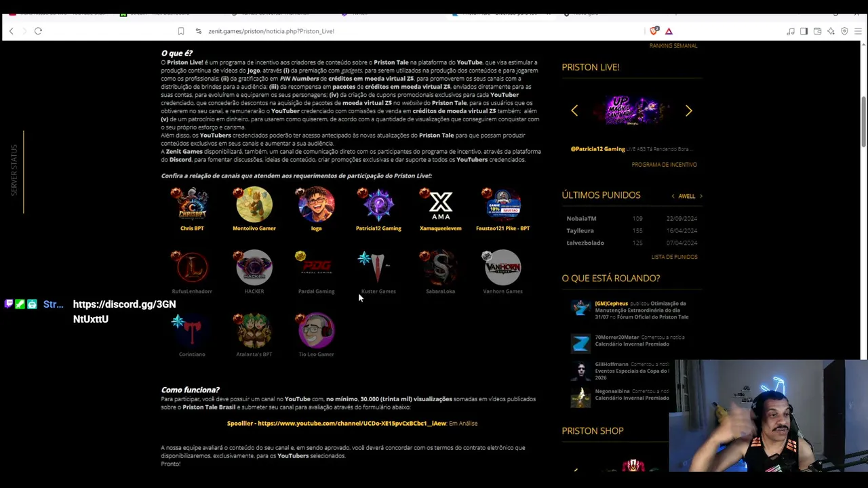Viewport: 868px width, 488px height.
Task: Open the RufusLenhadorr channel avatar
Action: (192, 267)
